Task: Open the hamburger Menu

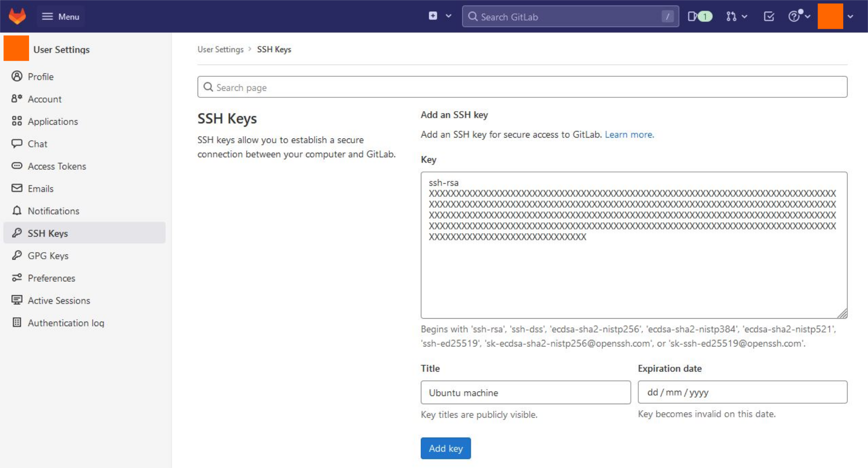Action: [x=60, y=16]
